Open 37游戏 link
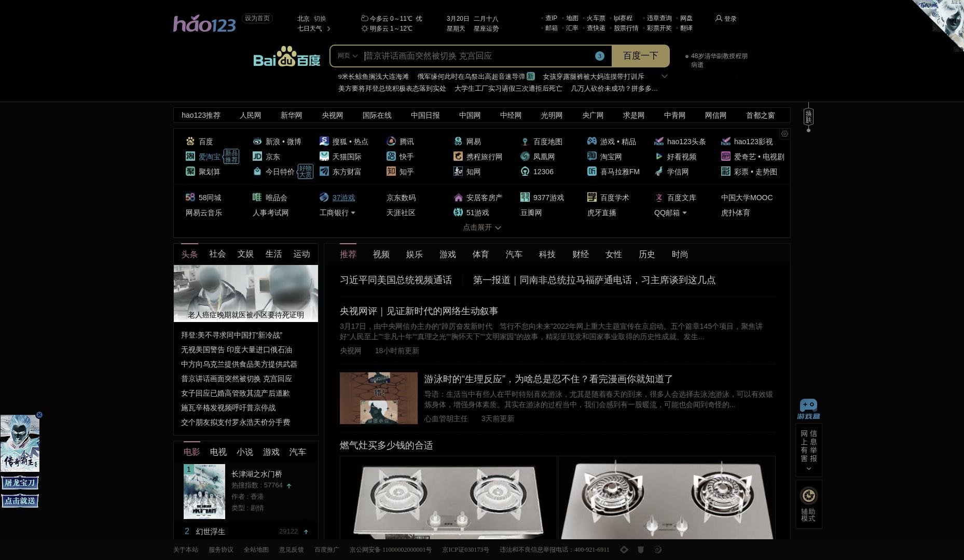 (343, 198)
